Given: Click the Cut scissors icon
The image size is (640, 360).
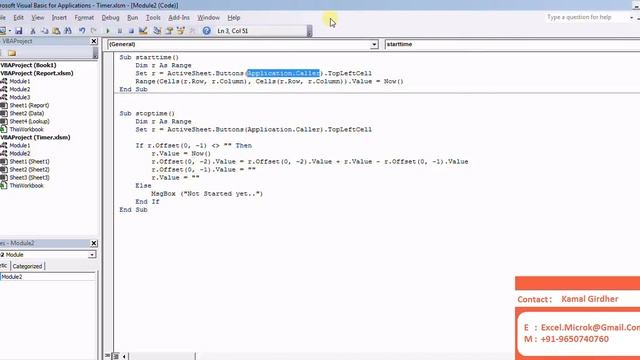Looking at the screenshot, I should pyautogui.click(x=33, y=31).
